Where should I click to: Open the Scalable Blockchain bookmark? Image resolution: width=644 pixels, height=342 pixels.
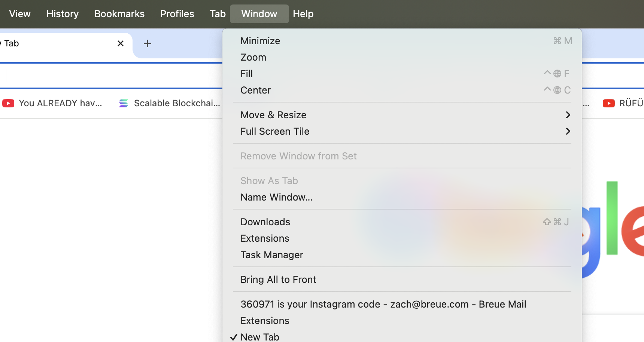[170, 103]
